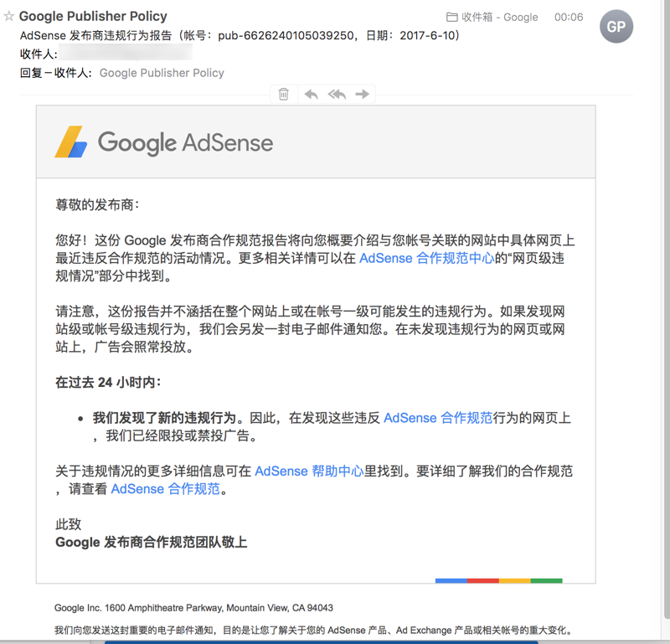Click the subject line with account pub-6626240105039250
Screen dimensions: 670x644
240,35
